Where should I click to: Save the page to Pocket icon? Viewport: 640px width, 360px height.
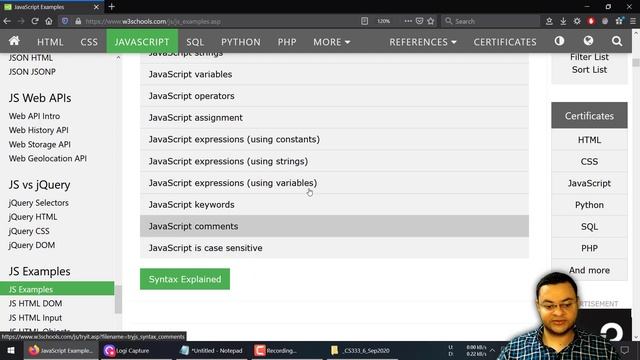point(419,21)
